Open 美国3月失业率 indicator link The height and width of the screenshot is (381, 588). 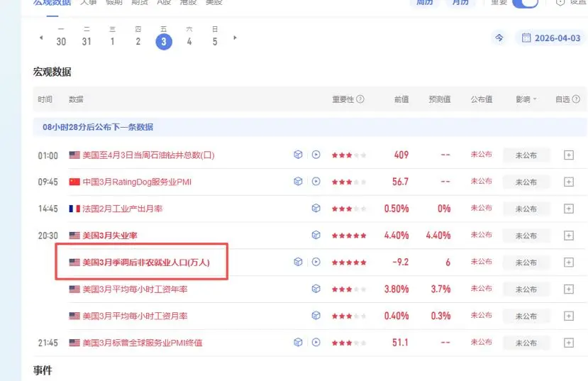click(x=110, y=236)
